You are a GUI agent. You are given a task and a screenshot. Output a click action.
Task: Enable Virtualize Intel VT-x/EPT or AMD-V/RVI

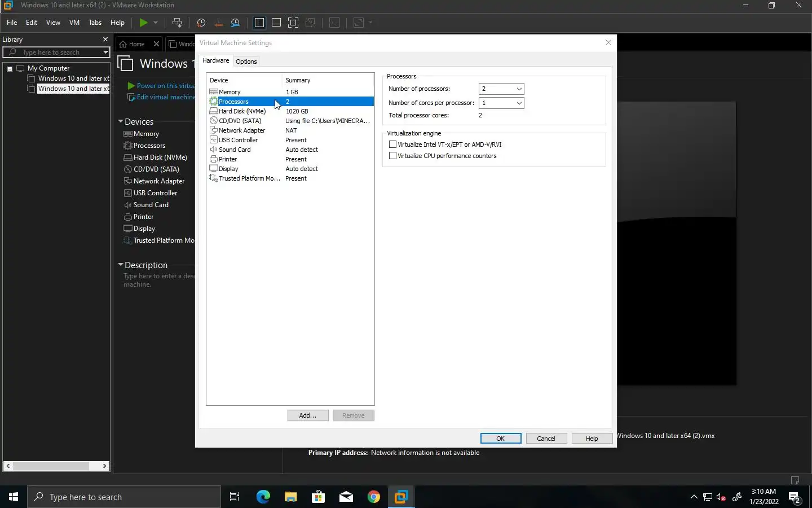point(392,144)
